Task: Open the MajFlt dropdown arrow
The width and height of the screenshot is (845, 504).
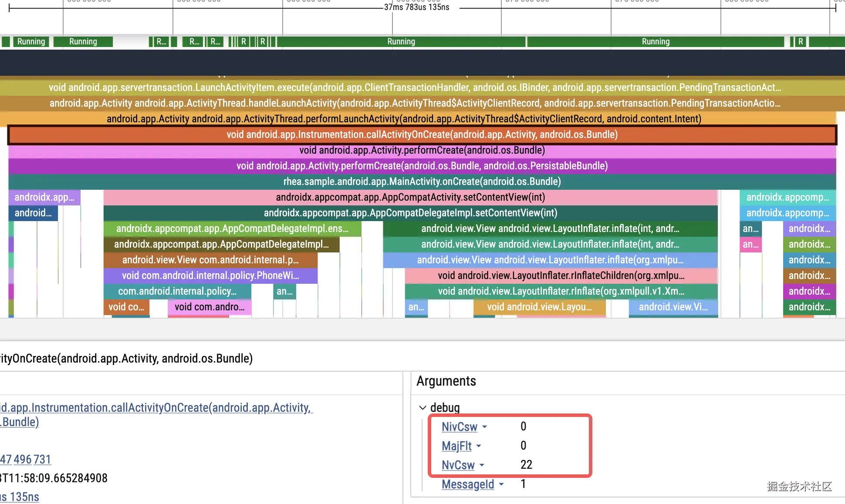Action: pos(479,446)
